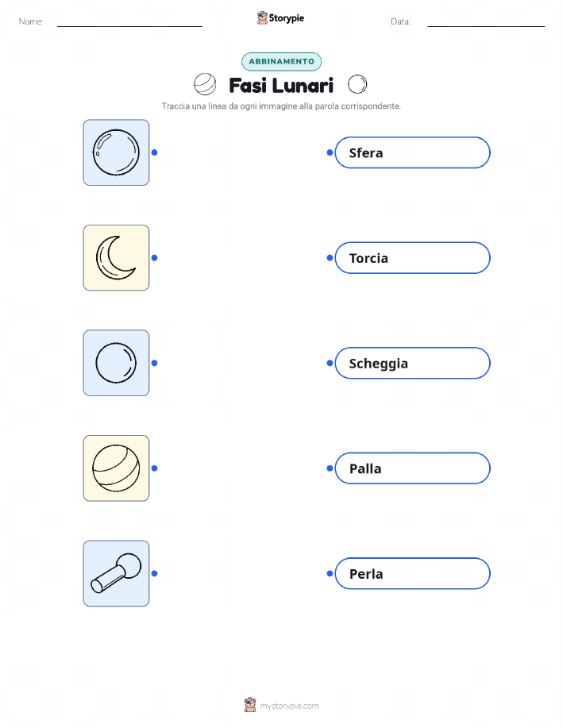Click the Nome input line
Screen dimensions: 563x728
(x=129, y=21)
